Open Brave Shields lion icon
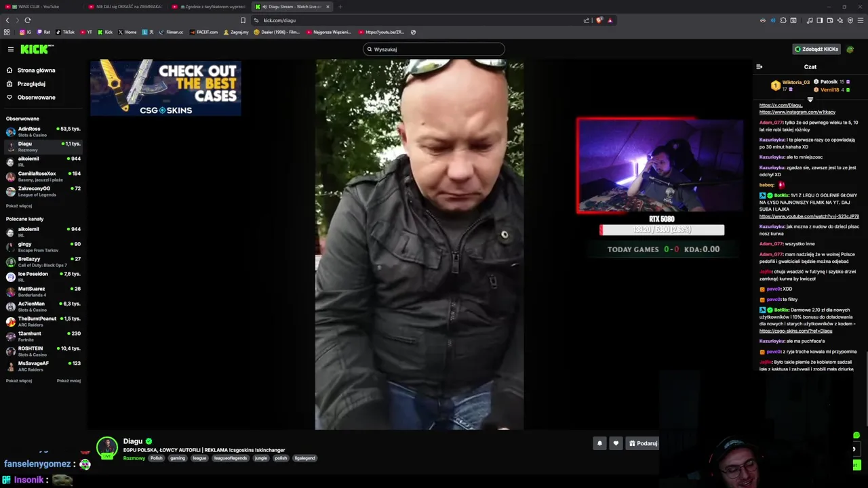Image resolution: width=868 pixels, height=488 pixels. 599,20
